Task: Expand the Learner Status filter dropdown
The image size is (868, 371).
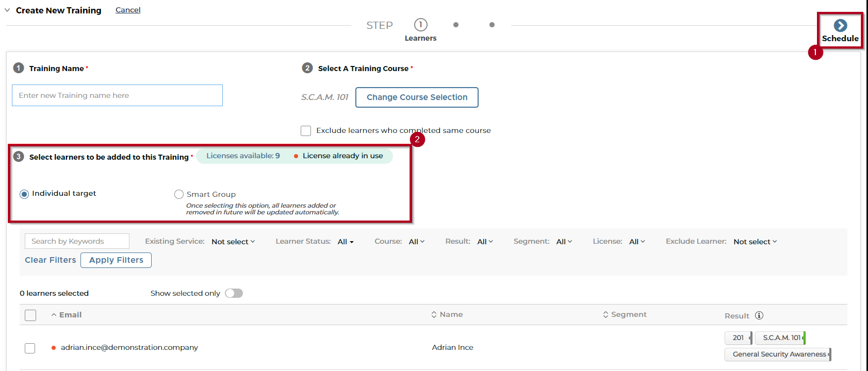Action: tap(346, 242)
